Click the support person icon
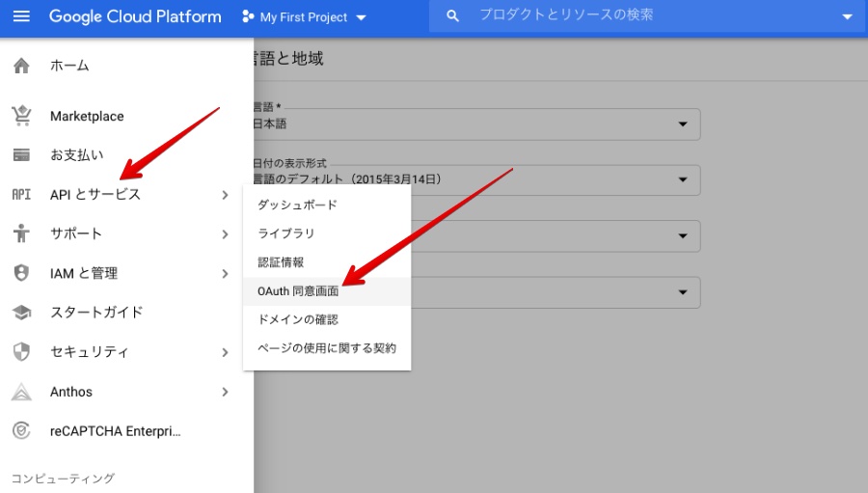Viewport: 868px width, 493px height. [21, 233]
